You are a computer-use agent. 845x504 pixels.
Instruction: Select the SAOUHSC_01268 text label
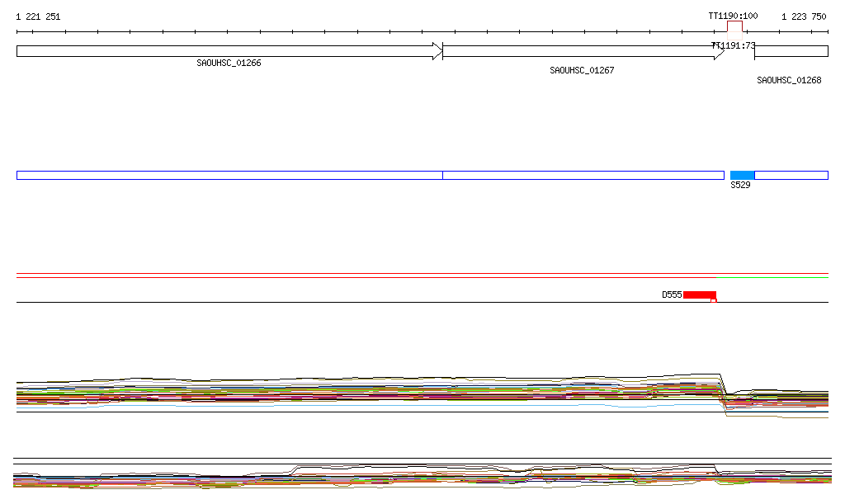(x=789, y=81)
